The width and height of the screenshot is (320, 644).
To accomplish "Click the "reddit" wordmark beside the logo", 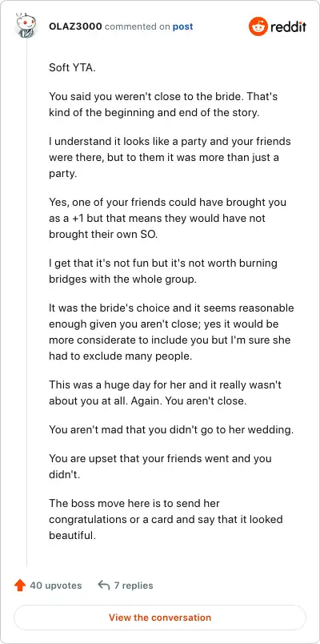I will 288,27.
